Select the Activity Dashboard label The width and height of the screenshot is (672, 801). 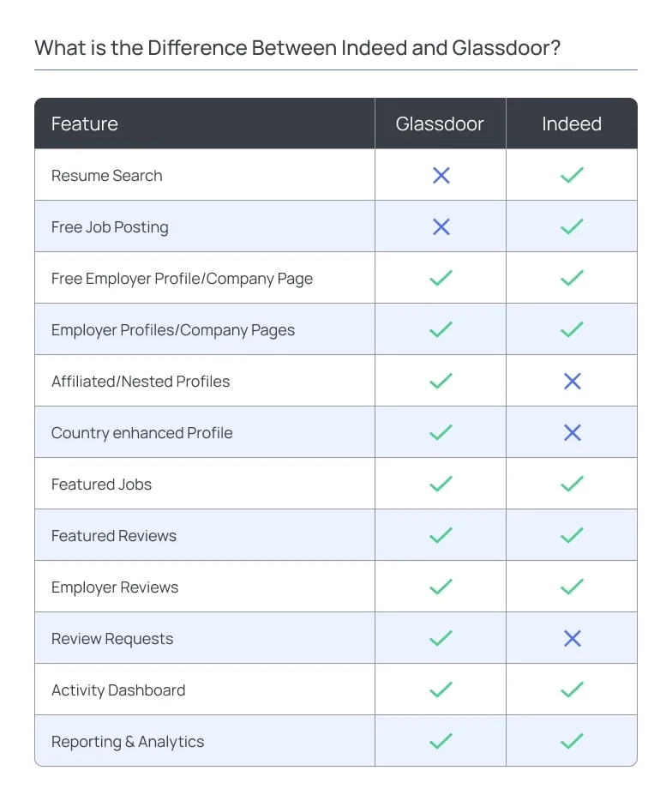pyautogui.click(x=118, y=690)
